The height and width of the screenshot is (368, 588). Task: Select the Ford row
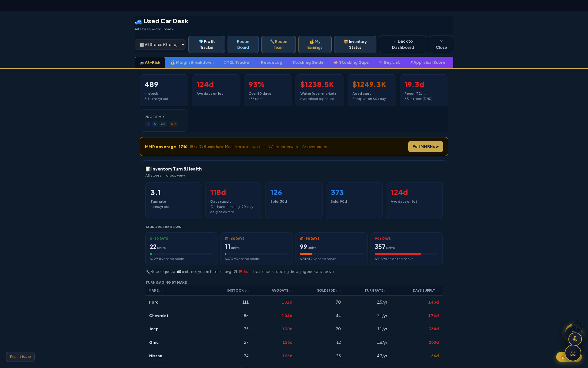(294, 302)
